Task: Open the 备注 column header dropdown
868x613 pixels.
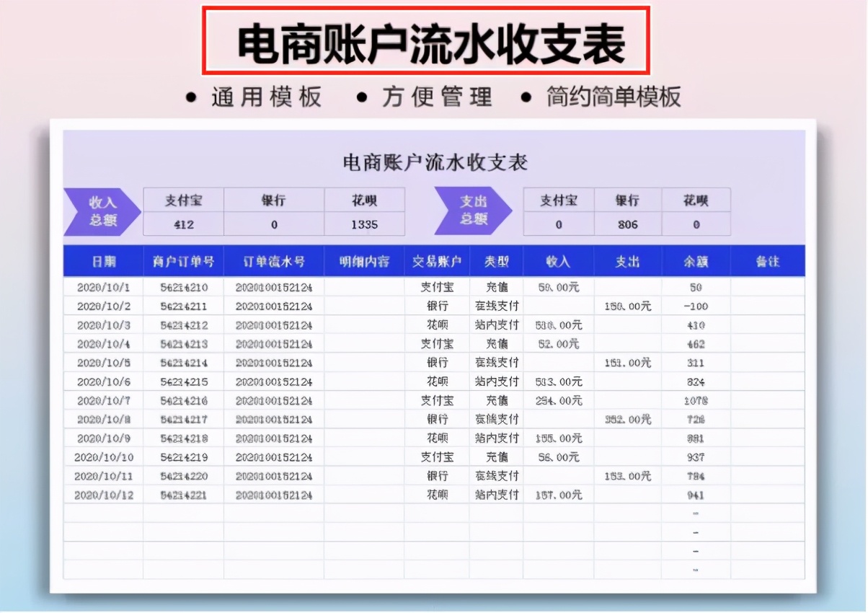Action: pos(767,261)
